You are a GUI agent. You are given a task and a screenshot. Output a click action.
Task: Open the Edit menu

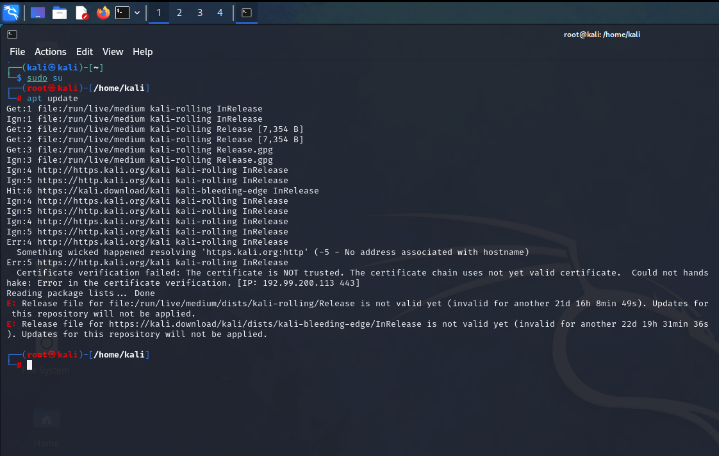click(84, 51)
